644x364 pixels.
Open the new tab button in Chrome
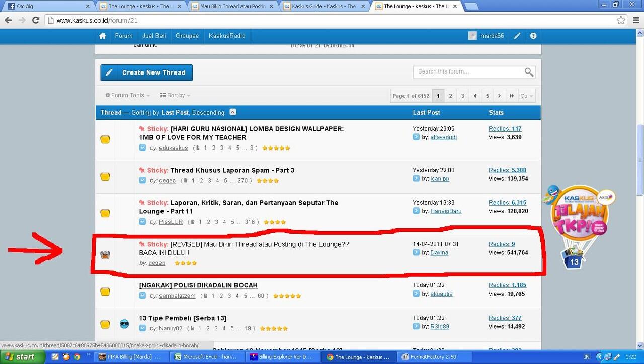tap(471, 7)
